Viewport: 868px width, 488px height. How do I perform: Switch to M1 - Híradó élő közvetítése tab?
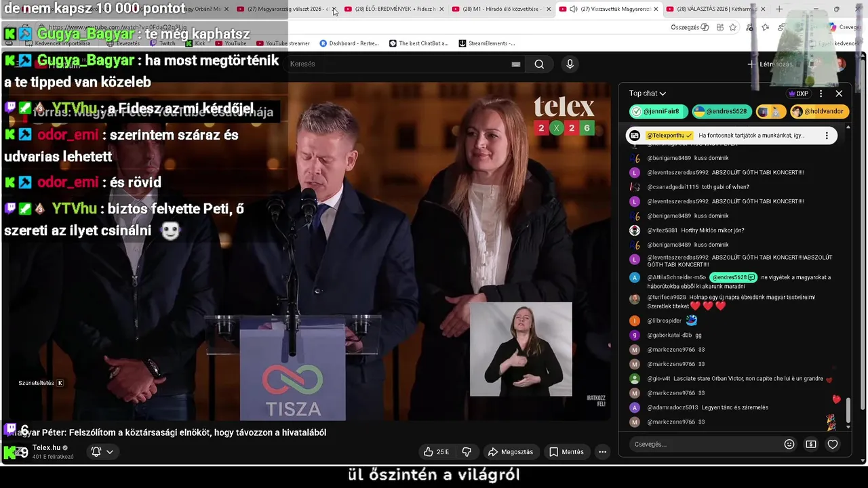pyautogui.click(x=500, y=9)
